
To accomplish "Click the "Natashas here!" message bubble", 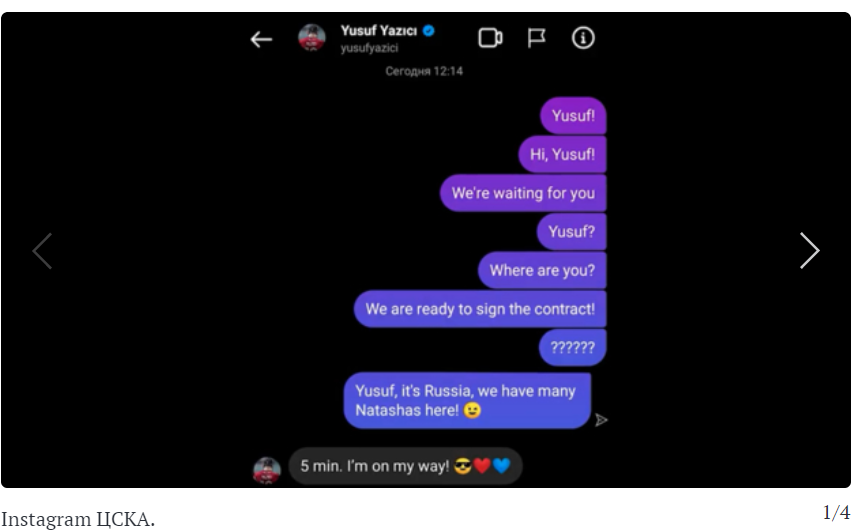I will tap(467, 401).
